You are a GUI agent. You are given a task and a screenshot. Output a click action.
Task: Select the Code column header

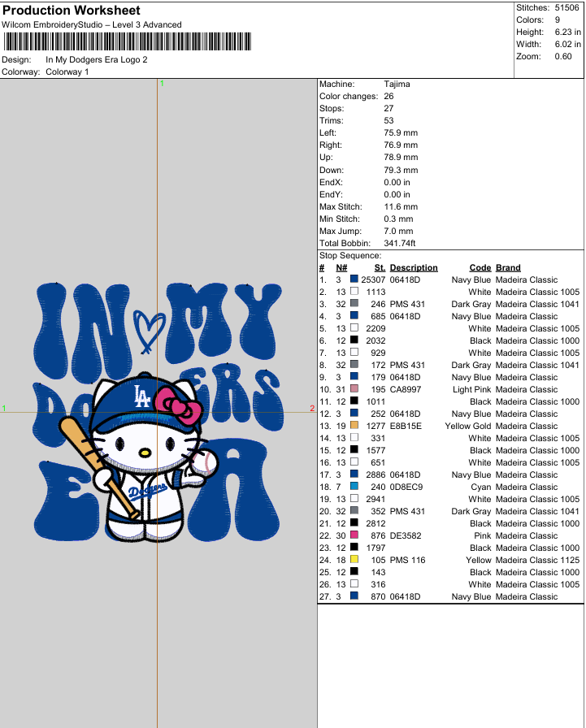[480, 267]
